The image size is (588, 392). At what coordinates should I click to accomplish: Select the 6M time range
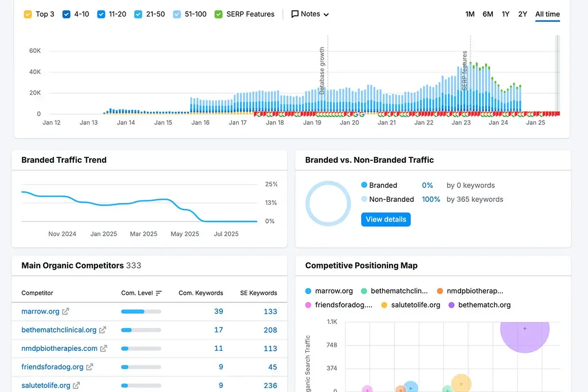tap(488, 14)
